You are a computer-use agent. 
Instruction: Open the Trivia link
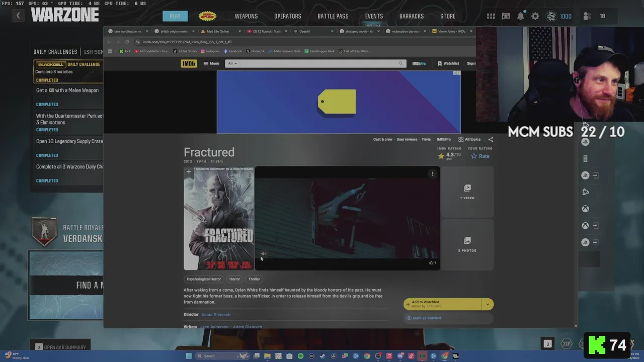pyautogui.click(x=426, y=139)
